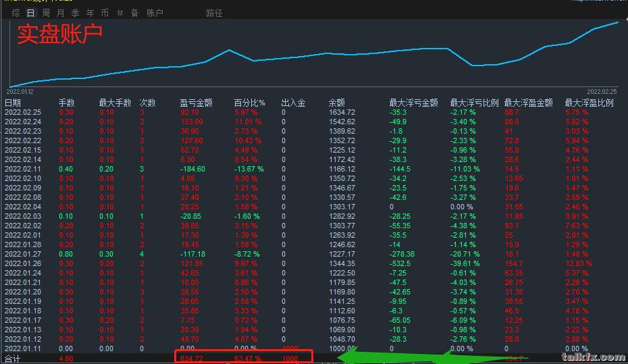Select the 2022.02.03 date row
This screenshot has height=364, width=628.
(x=23, y=216)
